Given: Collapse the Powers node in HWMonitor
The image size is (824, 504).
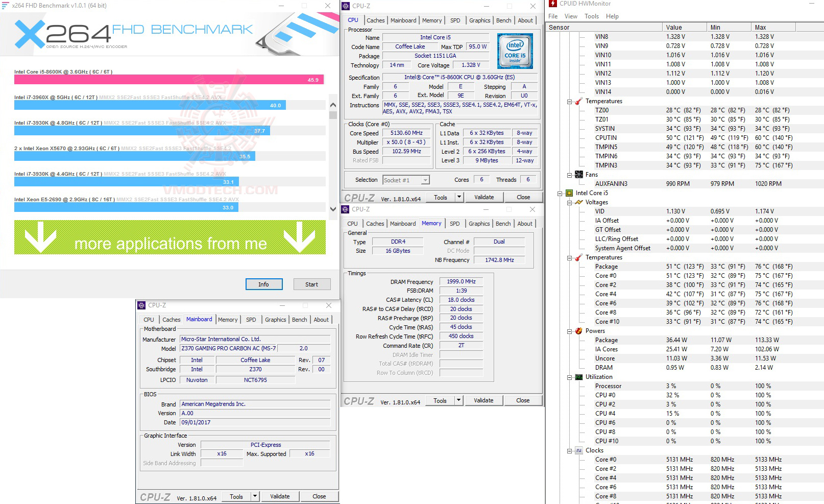Looking at the screenshot, I should point(569,331).
